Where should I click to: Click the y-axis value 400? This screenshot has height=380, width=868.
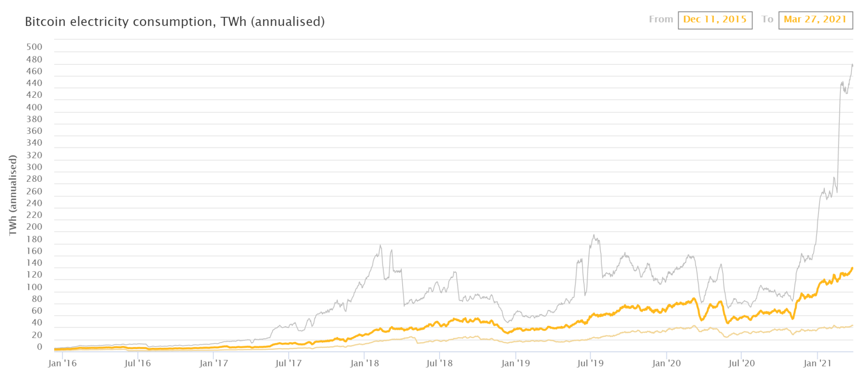34,107
